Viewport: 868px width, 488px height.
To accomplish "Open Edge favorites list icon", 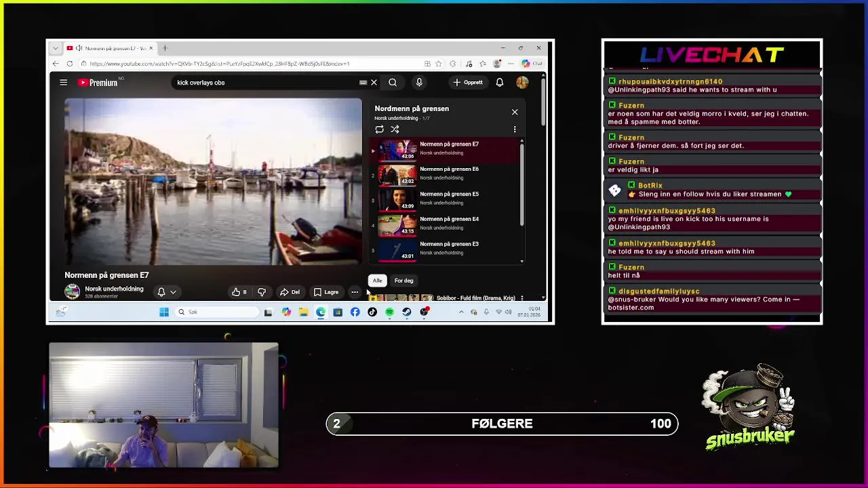I will (483, 64).
